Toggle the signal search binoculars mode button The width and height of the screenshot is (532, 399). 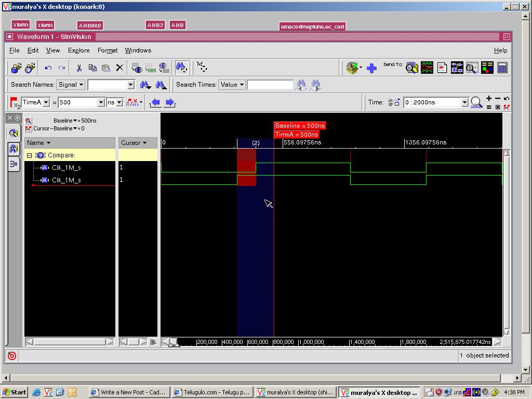coord(181,66)
